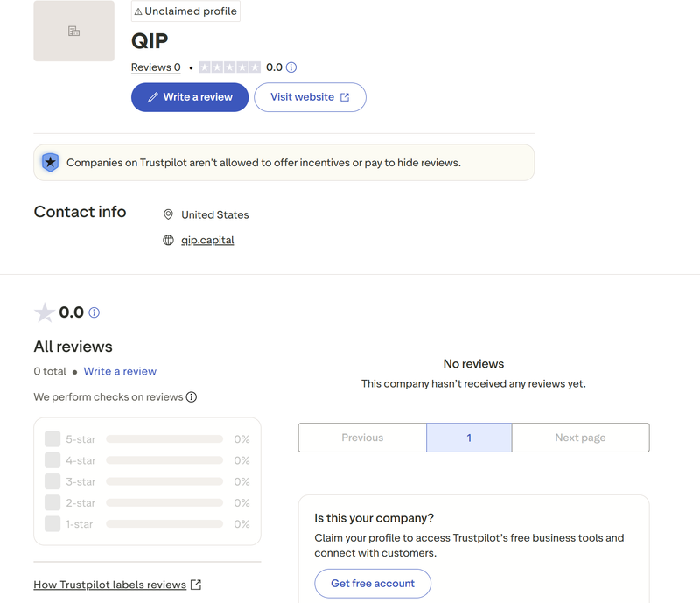Open the Reviews 0 link
The height and width of the screenshot is (603, 700).
[156, 67]
